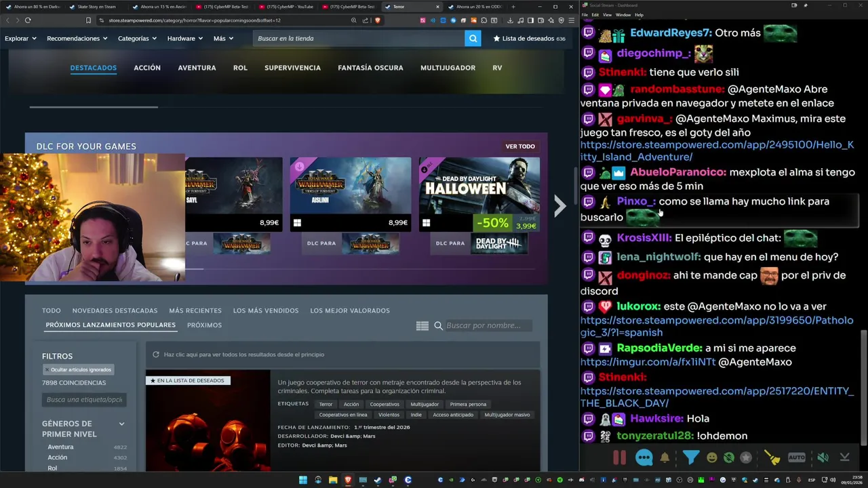Viewport: 868px width, 488px height.
Task: Open the 'Window' menu in Social Stream
Action: click(623, 14)
